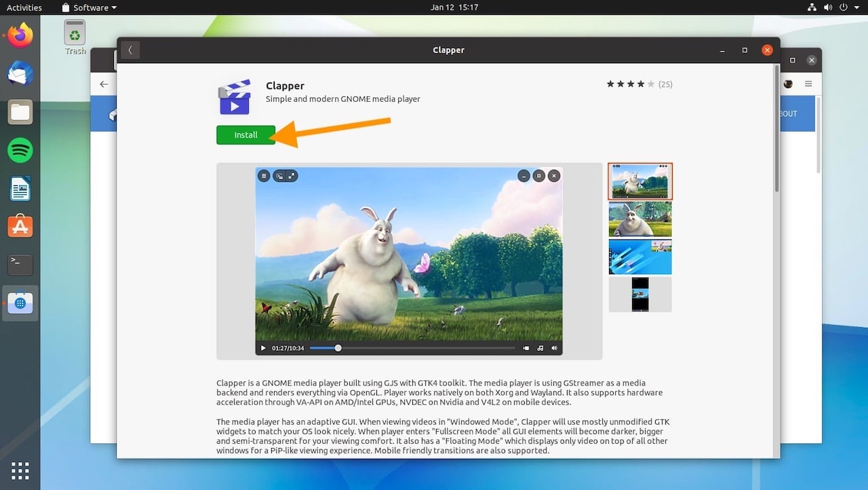Image resolution: width=868 pixels, height=490 pixels.
Task: Click the video seek slider in the screenshot
Action: (x=412, y=348)
